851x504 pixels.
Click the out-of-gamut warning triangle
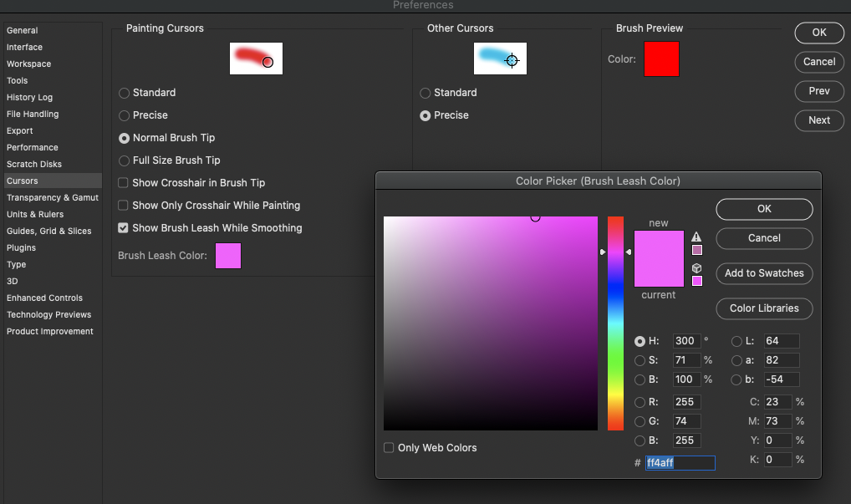click(696, 237)
